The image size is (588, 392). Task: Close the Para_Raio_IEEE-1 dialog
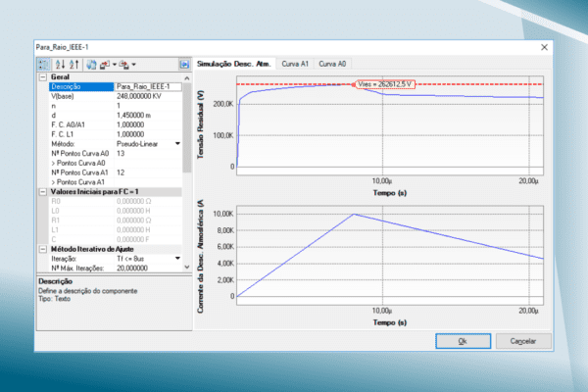544,47
